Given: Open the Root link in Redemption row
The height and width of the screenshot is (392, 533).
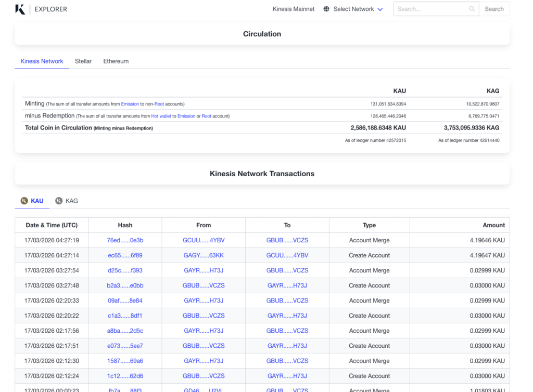Looking at the screenshot, I should pos(207,116).
